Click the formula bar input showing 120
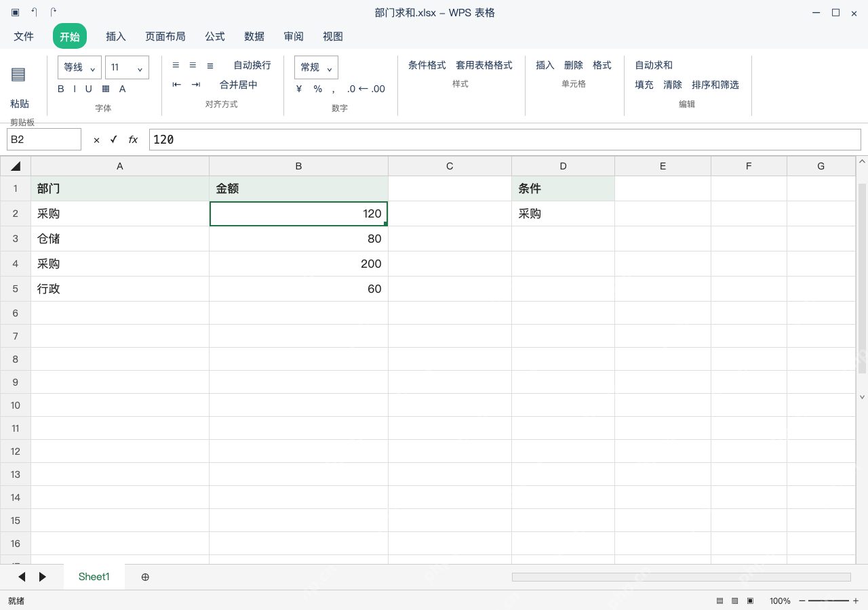Screen dimensions: 868x610 (505, 140)
